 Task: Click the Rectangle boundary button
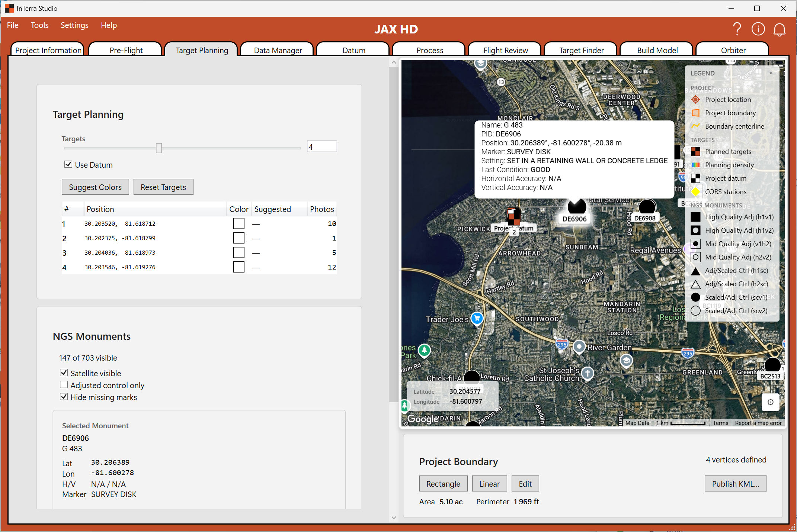[443, 484]
